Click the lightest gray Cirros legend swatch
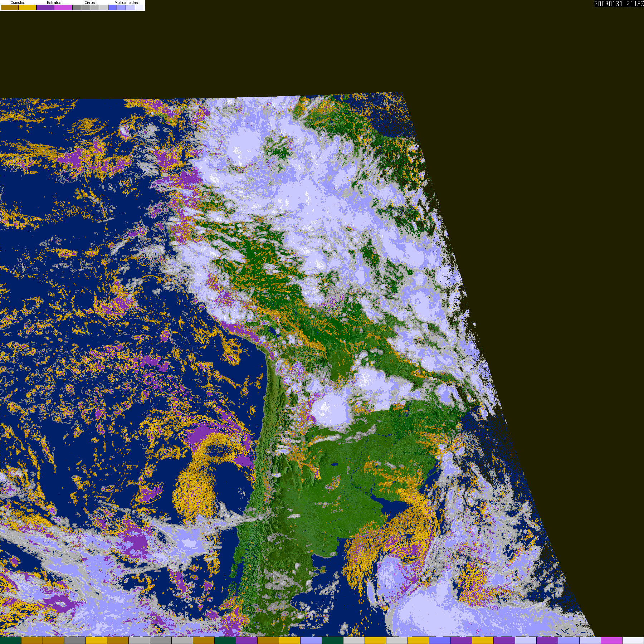 (x=103, y=7)
